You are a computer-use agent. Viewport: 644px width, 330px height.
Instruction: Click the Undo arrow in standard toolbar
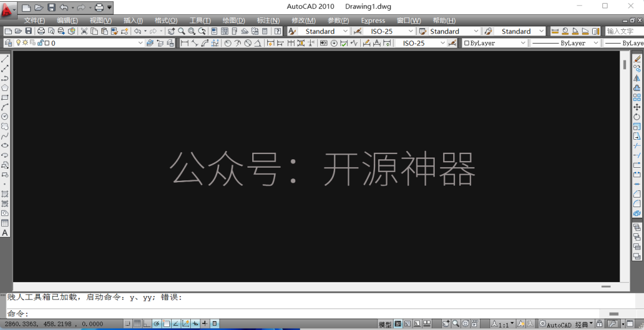point(138,31)
